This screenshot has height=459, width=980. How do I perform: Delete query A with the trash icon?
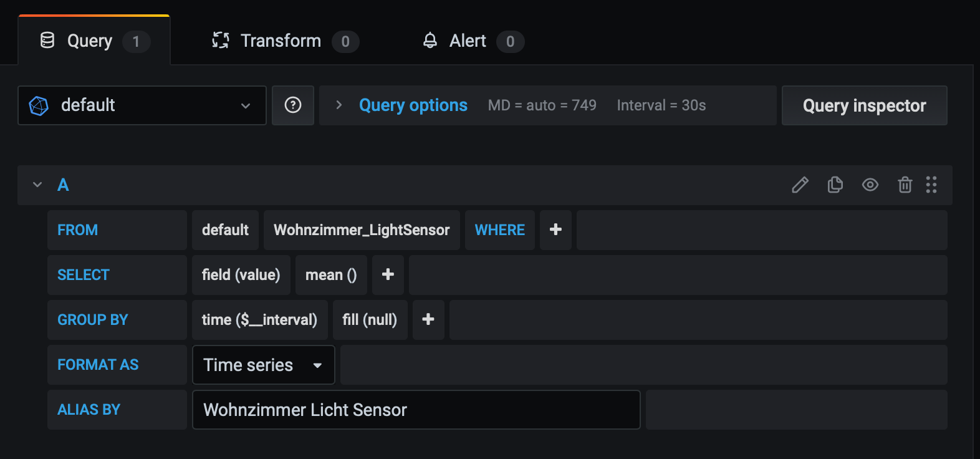click(x=905, y=185)
